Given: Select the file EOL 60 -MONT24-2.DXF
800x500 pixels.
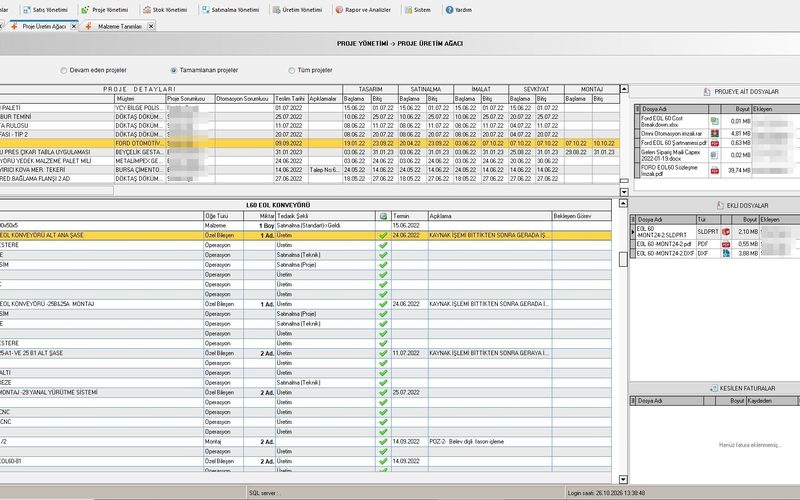Looking at the screenshot, I should pos(665,253).
